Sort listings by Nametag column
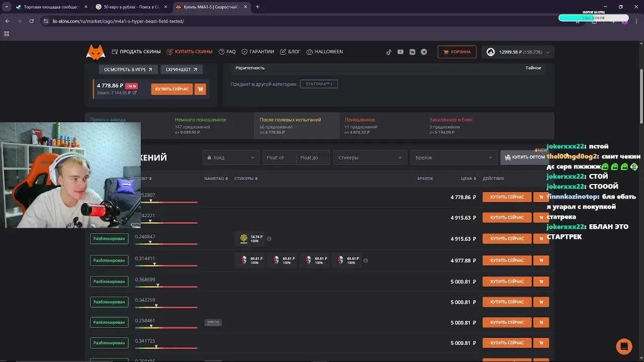The image size is (644, 362). click(x=216, y=178)
